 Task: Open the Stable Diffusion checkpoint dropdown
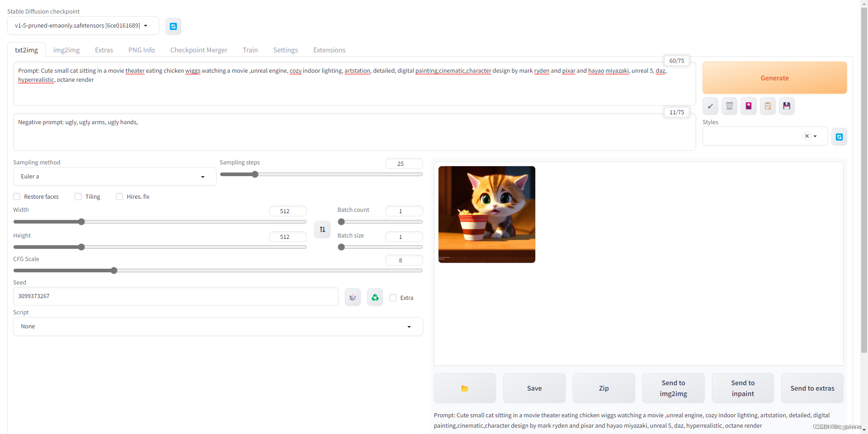pyautogui.click(x=83, y=26)
